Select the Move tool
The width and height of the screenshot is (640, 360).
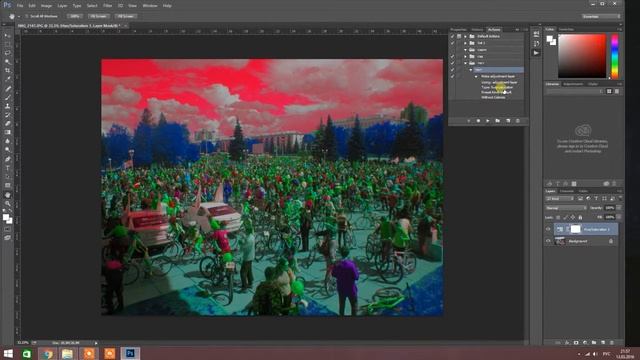coord(7,36)
